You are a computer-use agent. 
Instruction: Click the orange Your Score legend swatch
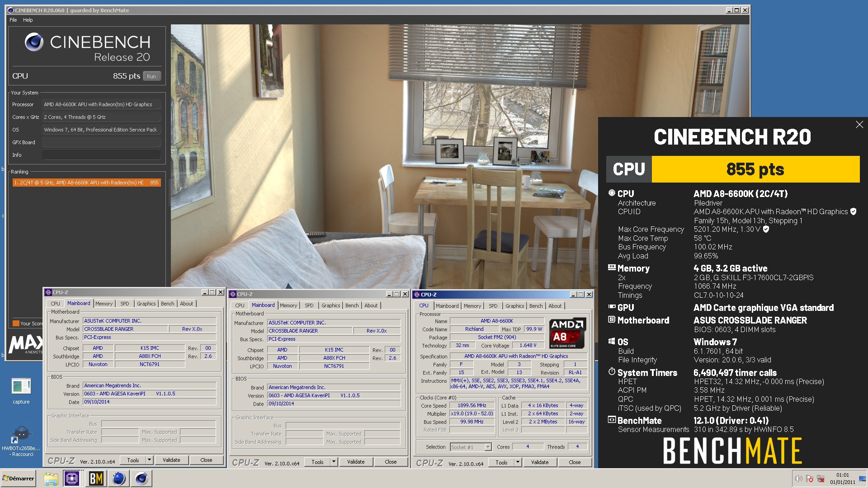pyautogui.click(x=16, y=323)
